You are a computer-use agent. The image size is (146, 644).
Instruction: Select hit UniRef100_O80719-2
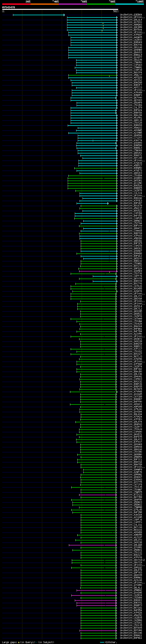pos(132,560)
